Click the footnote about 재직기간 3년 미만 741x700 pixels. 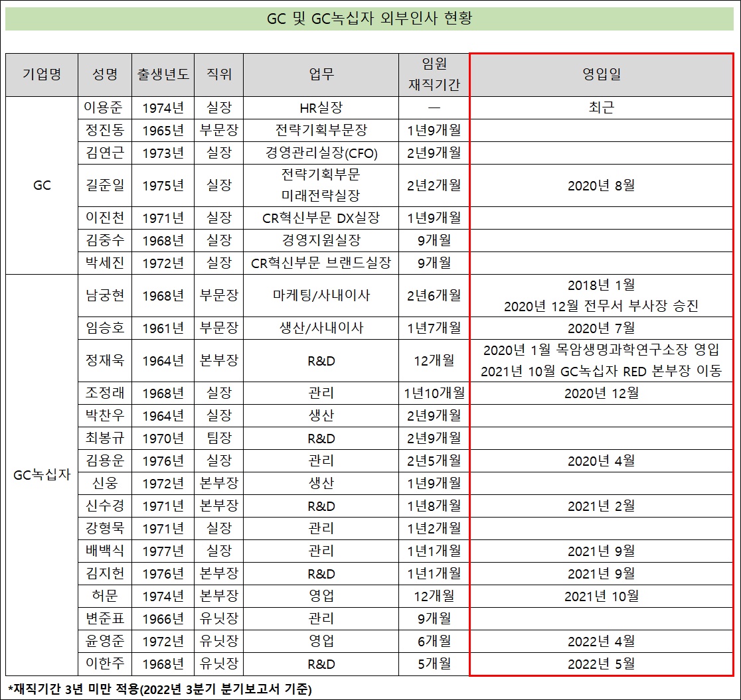(x=160, y=689)
